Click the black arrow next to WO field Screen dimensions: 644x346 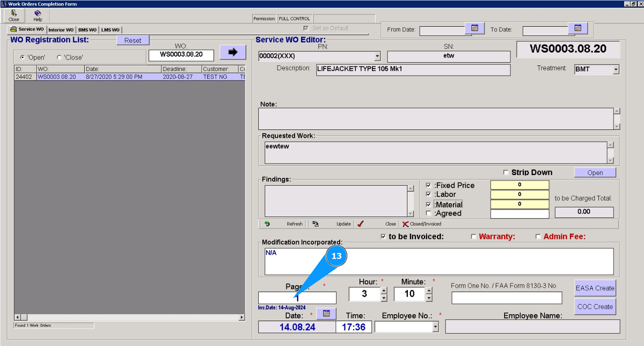pyautogui.click(x=232, y=53)
